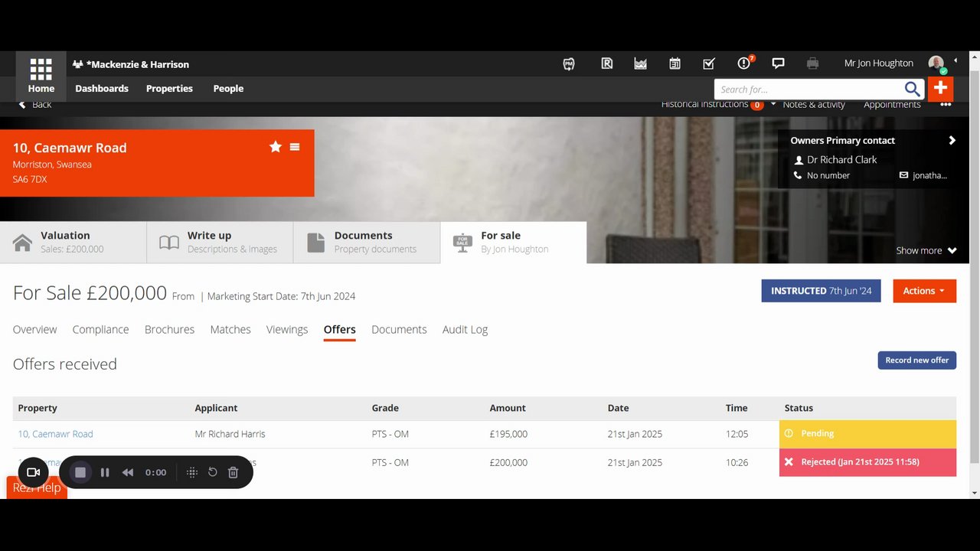Select the Offers tab
This screenshot has height=551, width=980.
tap(339, 330)
